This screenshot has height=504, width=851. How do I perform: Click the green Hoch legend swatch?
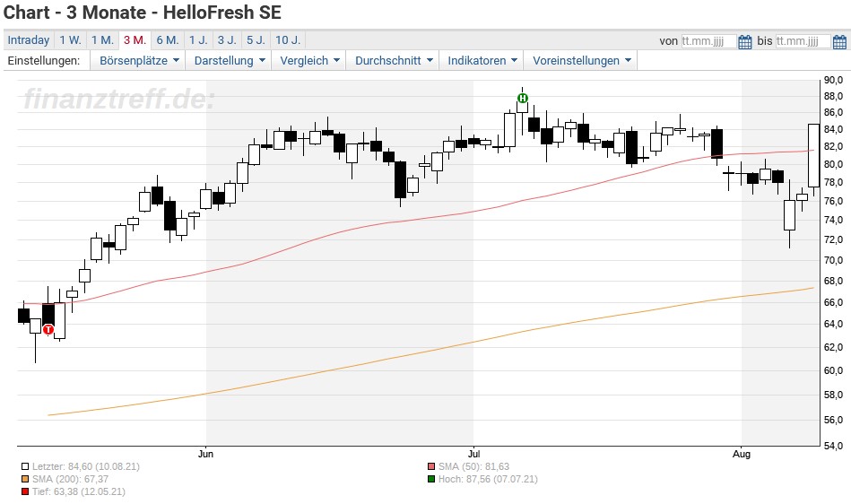431,479
